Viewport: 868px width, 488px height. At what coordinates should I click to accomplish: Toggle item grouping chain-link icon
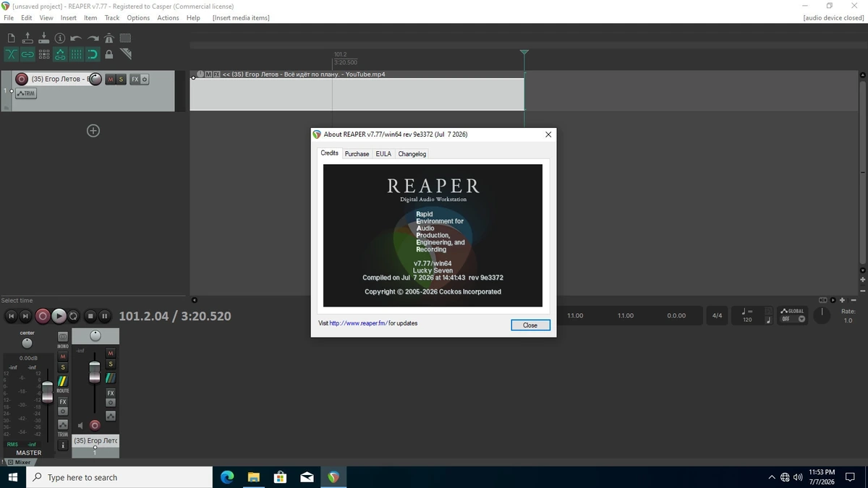click(27, 54)
